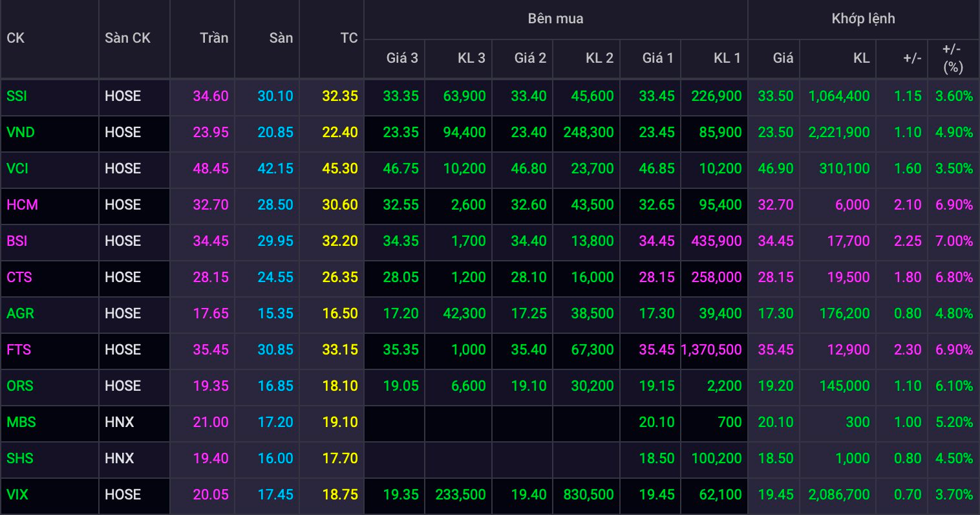The width and height of the screenshot is (980, 515).
Task: Click the SHS ticker symbol
Action: click(x=20, y=459)
